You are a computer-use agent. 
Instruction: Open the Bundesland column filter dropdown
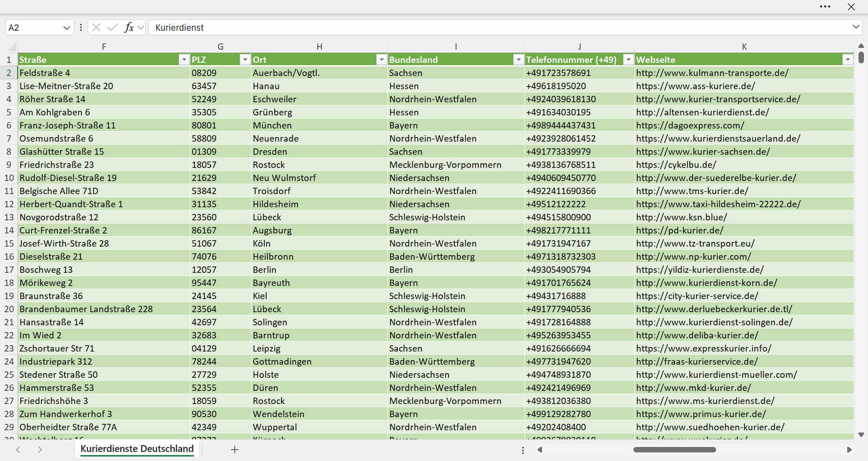pyautogui.click(x=518, y=59)
